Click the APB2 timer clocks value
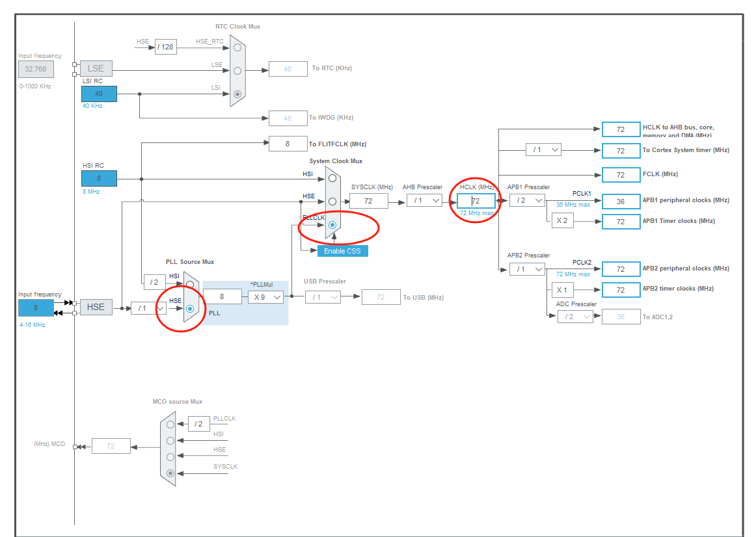756x537 pixels. 621,290
